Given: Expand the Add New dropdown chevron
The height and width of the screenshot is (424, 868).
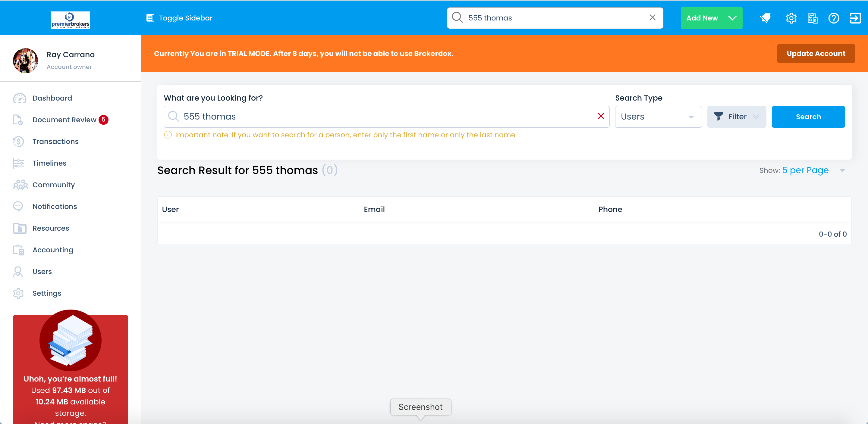Looking at the screenshot, I should 732,18.
